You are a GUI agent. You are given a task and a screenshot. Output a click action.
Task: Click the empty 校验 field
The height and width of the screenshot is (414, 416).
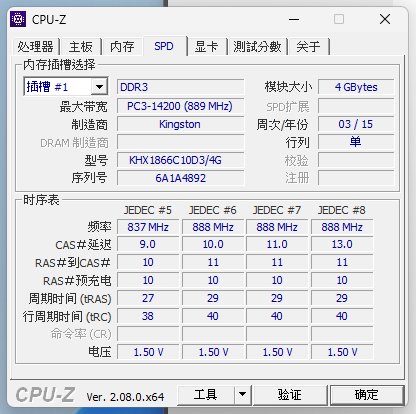[356, 160]
